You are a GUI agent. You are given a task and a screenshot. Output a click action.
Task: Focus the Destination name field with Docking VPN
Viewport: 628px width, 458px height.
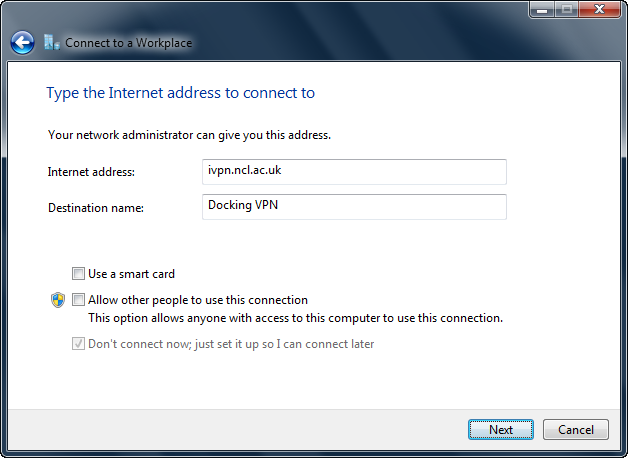[x=354, y=206]
